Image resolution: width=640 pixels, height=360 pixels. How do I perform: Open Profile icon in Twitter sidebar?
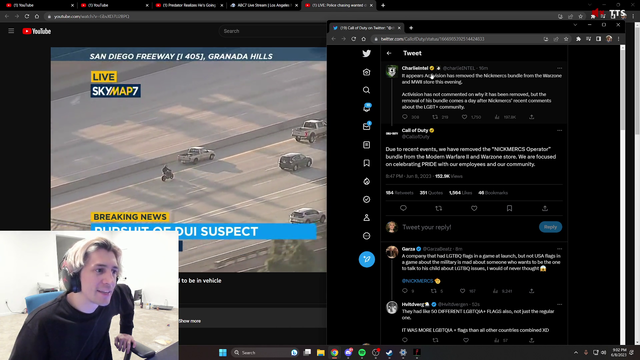tap(367, 218)
